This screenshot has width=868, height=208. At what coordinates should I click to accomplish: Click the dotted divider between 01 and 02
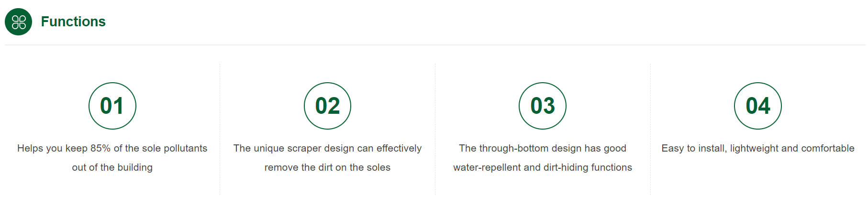[x=220, y=129]
